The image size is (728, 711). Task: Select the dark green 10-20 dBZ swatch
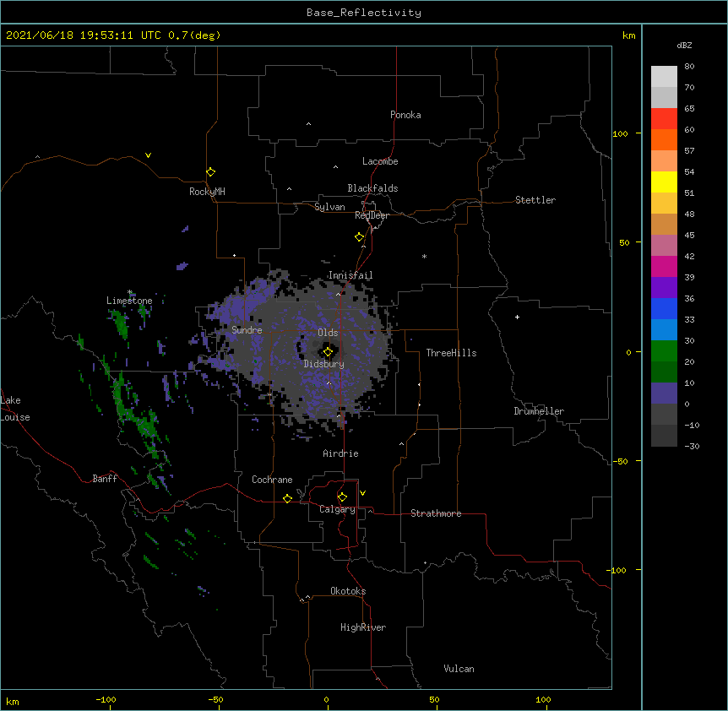664,372
